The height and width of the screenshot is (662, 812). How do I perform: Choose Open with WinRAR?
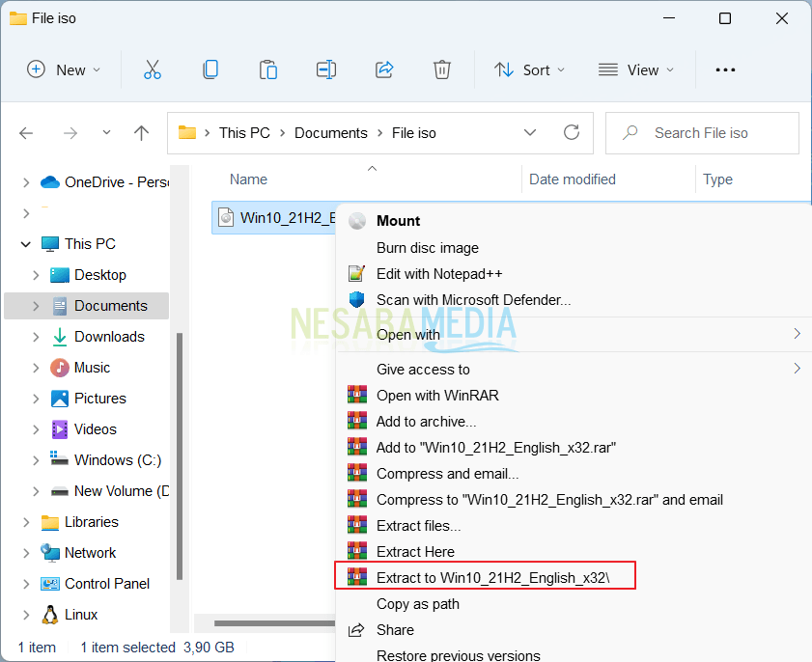coord(574,396)
